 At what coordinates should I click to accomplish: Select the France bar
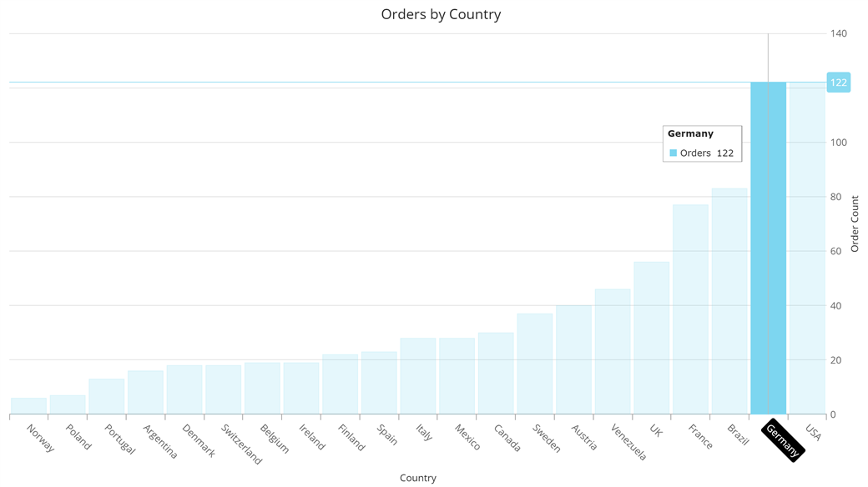690,310
